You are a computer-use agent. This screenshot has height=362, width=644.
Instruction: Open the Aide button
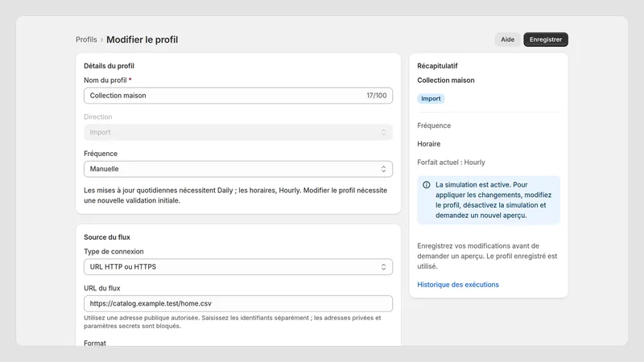coord(507,39)
